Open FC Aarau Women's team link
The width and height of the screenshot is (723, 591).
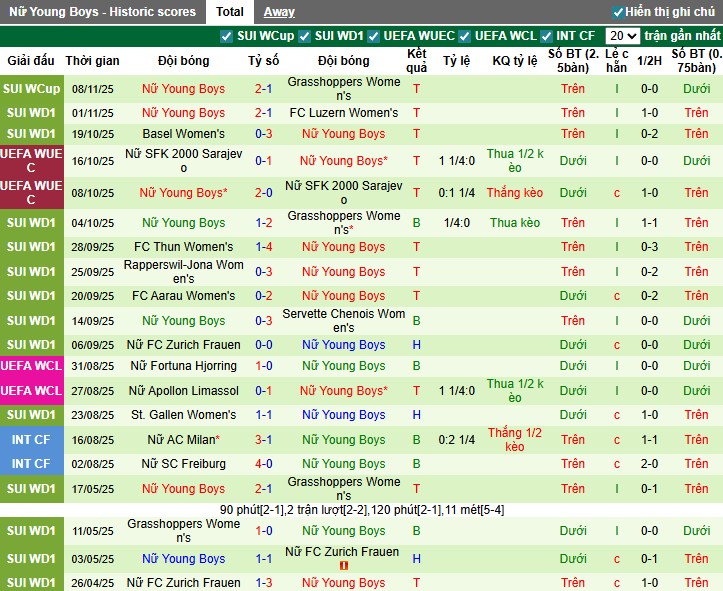pyautogui.click(x=184, y=296)
